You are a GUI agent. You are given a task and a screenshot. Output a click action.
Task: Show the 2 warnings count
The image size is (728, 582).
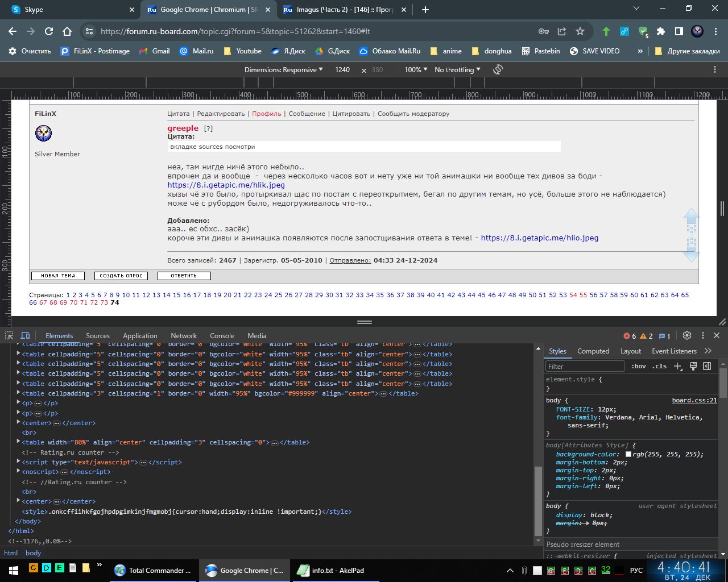647,336
